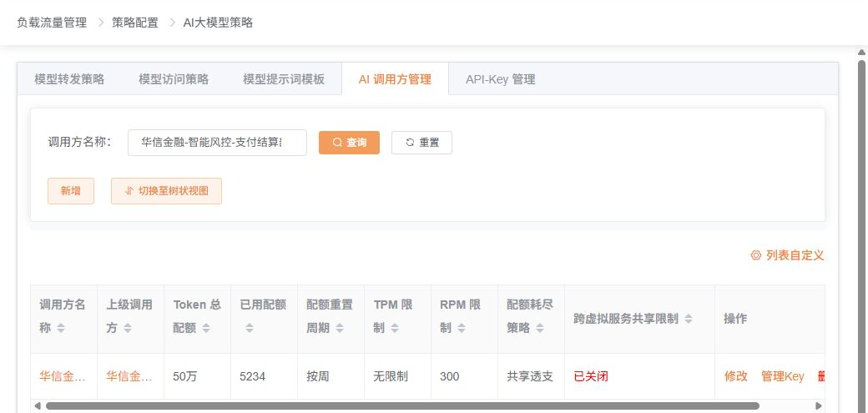Sort by 已用配额 sort icon
This screenshot has width=868, height=413.
point(249,328)
